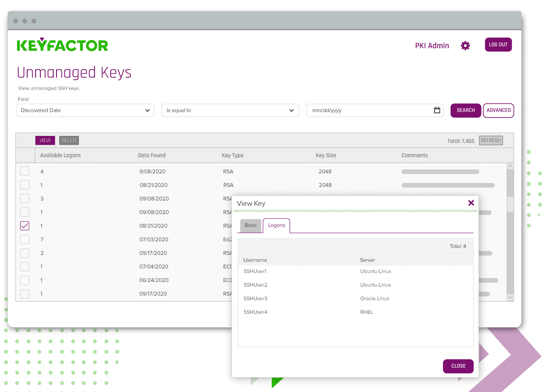Open the 'Is equal to' operator dropdown
Image resolution: width=547 pixels, height=392 pixels.
pyautogui.click(x=230, y=110)
